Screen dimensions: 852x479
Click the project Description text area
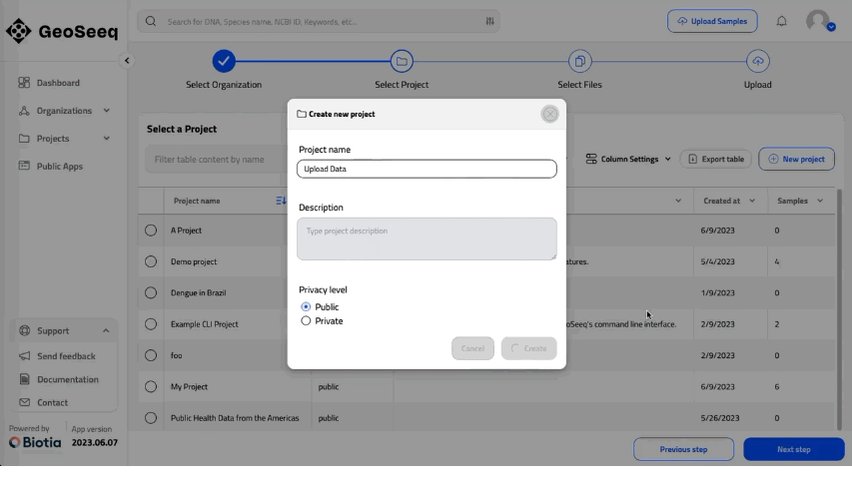point(427,239)
